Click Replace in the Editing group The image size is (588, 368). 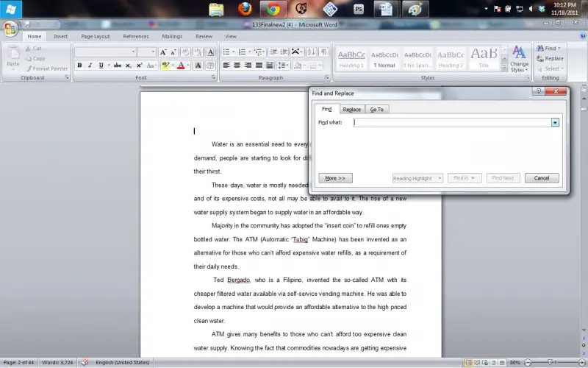tap(550, 59)
